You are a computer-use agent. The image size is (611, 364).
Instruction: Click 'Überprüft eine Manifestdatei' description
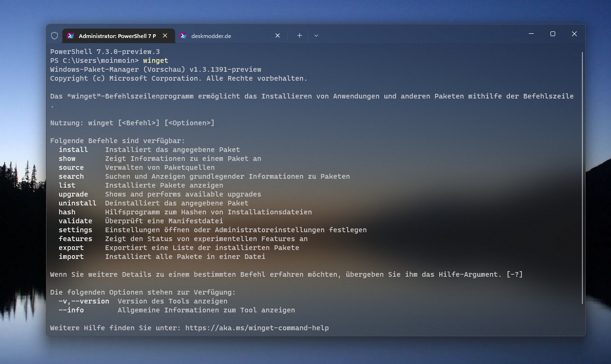pyautogui.click(x=164, y=221)
